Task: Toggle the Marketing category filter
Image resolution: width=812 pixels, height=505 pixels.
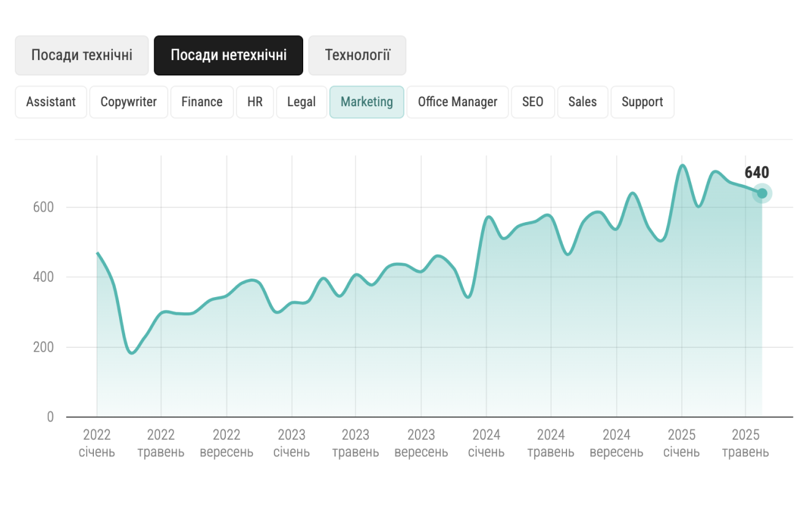Action: [366, 102]
